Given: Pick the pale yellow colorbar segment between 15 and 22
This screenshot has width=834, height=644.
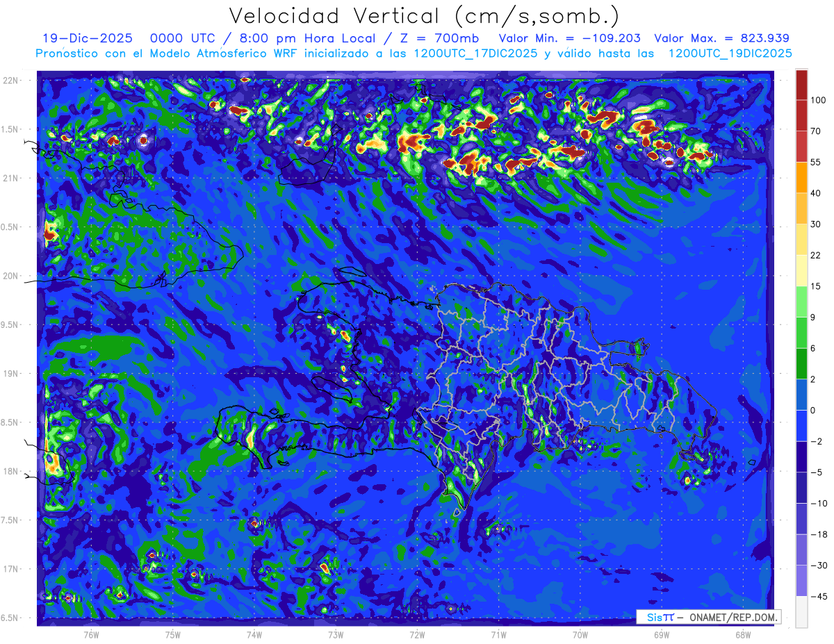Looking at the screenshot, I should pyautogui.click(x=801, y=270).
